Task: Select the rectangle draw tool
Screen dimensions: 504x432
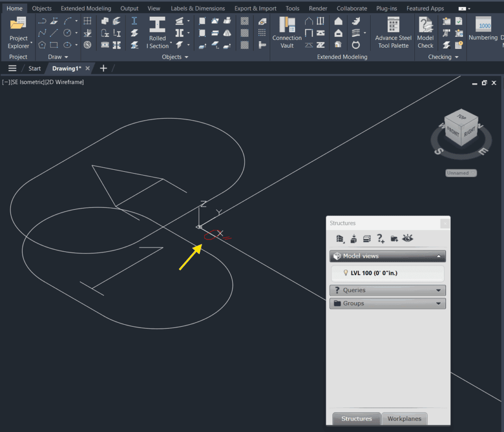Action: click(55, 45)
